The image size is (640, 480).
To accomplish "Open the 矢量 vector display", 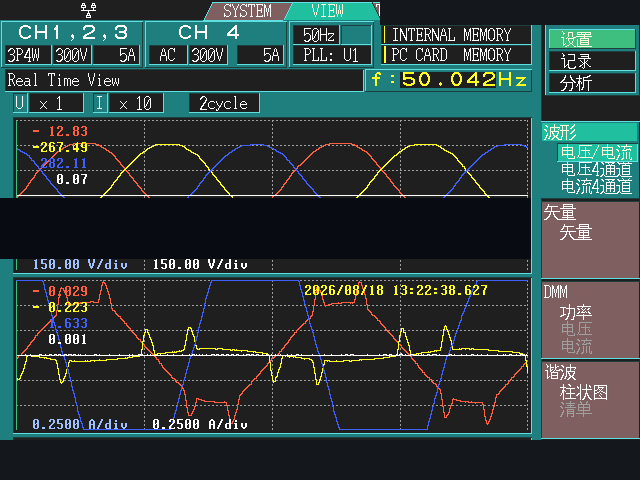I will tap(576, 232).
